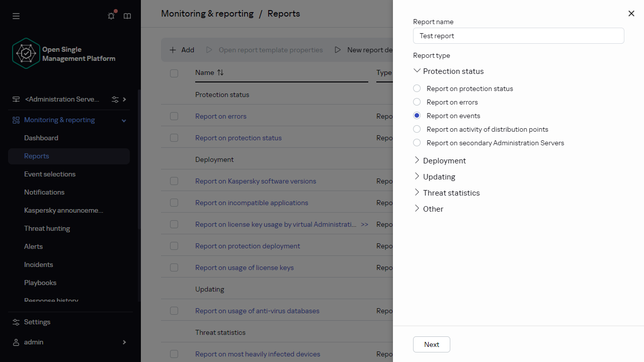Open Report on Kaspersky software versions link
This screenshot has width=644, height=362.
(x=256, y=181)
